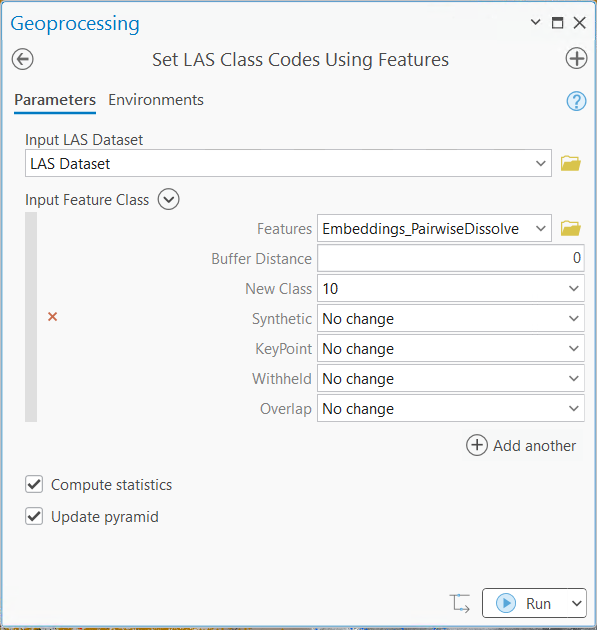Open Run button options arrow
597x630 pixels.
click(x=577, y=603)
